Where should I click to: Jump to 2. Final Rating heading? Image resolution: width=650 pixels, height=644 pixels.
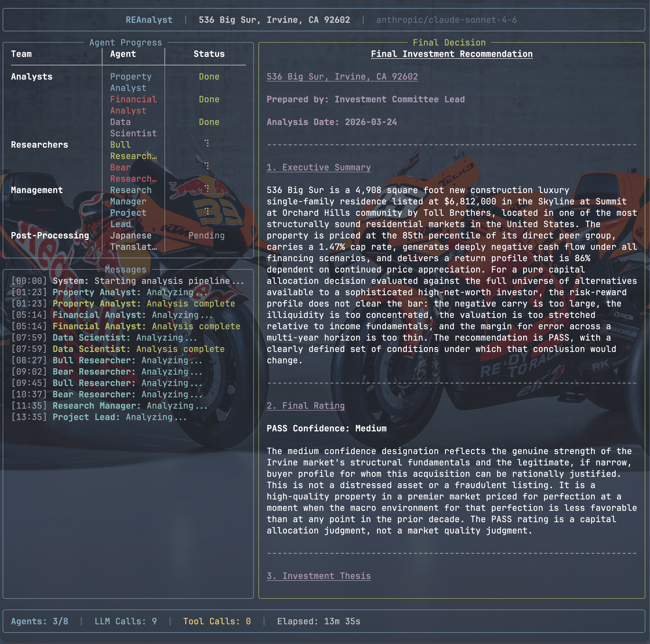pos(305,406)
